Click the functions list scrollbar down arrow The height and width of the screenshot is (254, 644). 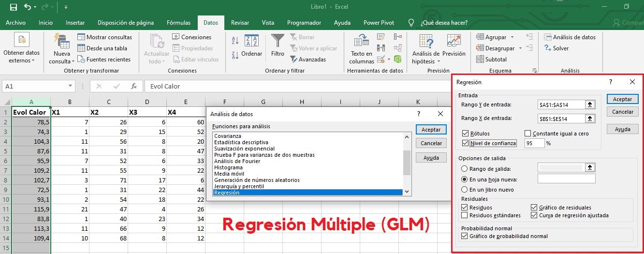(x=407, y=192)
